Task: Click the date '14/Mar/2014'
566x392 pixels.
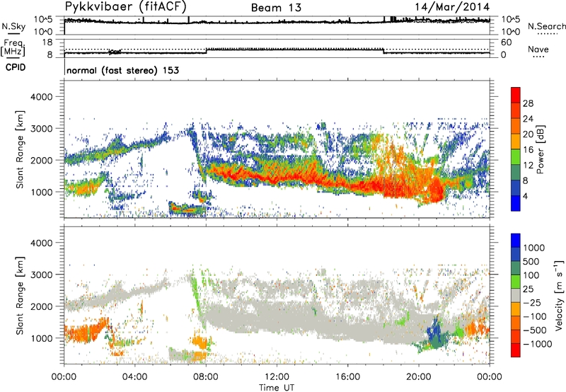Action: pyautogui.click(x=452, y=7)
